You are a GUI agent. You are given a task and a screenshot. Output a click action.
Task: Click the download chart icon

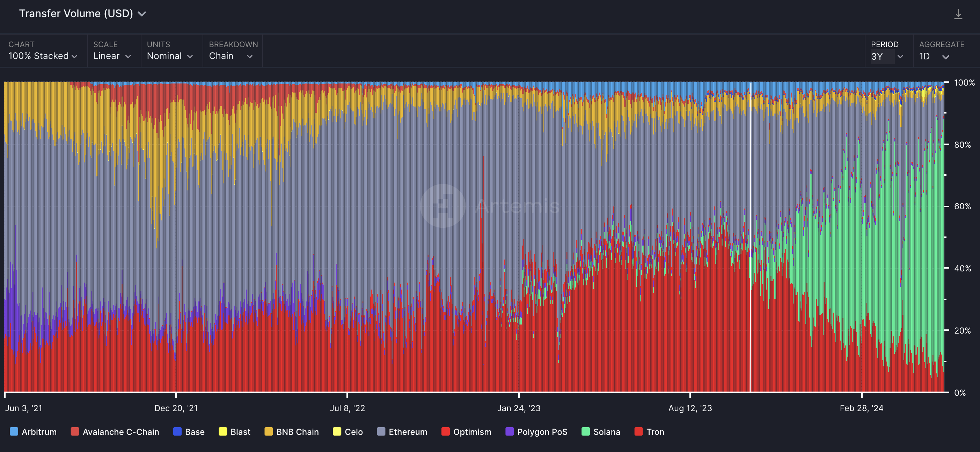coord(958,14)
